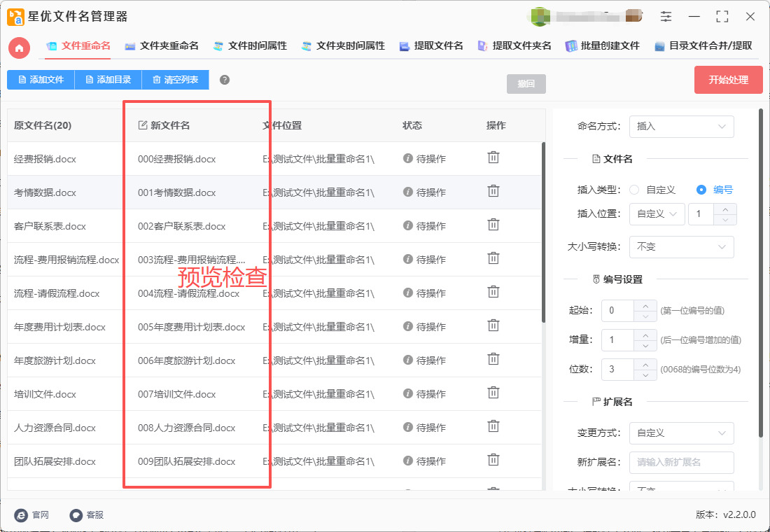
Task: Open the 文件时间属性 tab
Action: coord(250,46)
